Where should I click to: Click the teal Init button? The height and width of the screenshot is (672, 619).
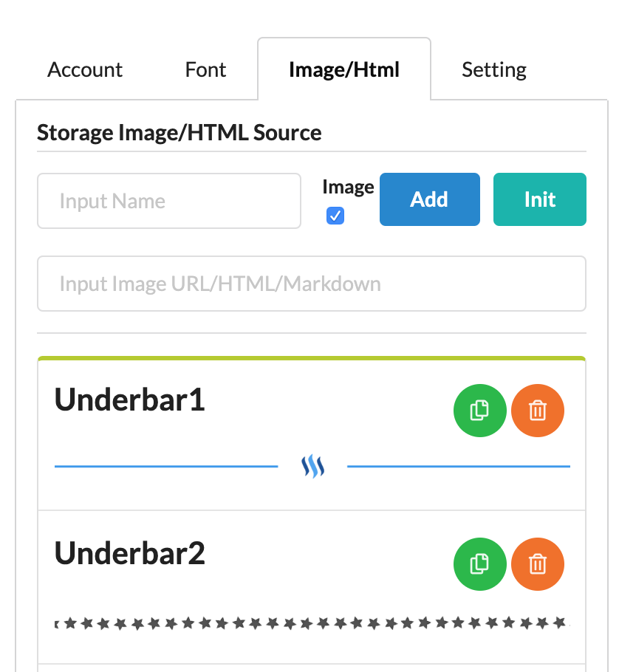pyautogui.click(x=539, y=199)
